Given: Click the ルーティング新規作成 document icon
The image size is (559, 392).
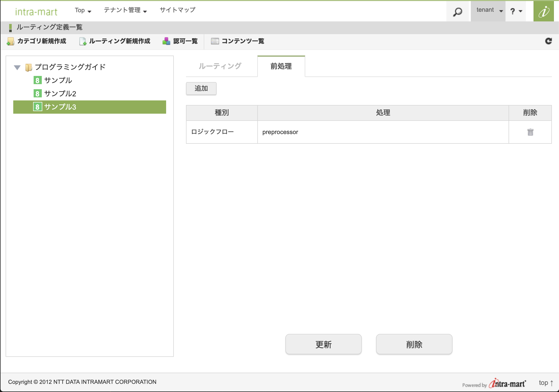Looking at the screenshot, I should pos(83,41).
